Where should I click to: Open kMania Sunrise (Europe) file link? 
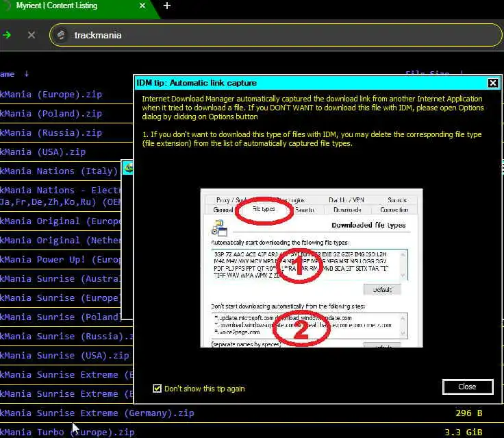pos(60,298)
